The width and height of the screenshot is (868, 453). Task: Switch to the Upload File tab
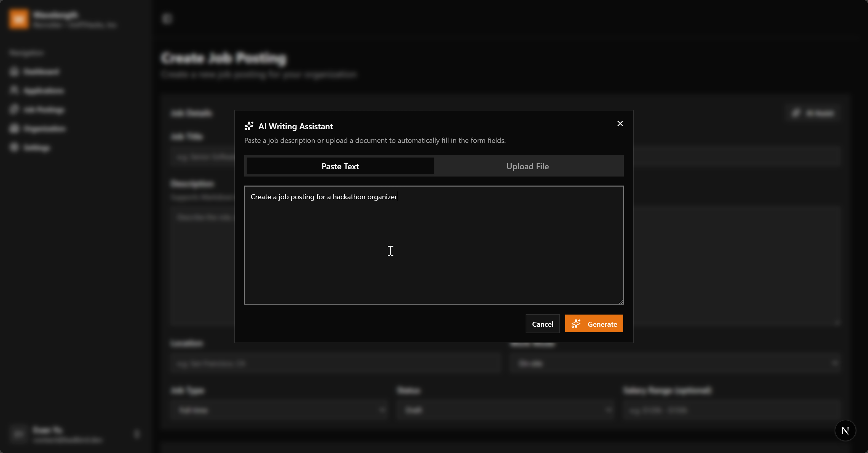click(527, 166)
